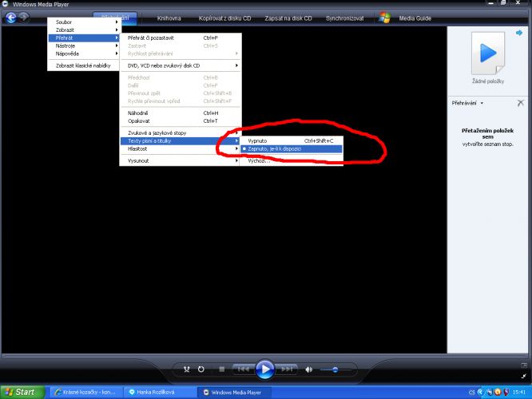The height and width of the screenshot is (399, 532).
Task: Toggle Opakovat repeat menu option
Action: (181, 121)
